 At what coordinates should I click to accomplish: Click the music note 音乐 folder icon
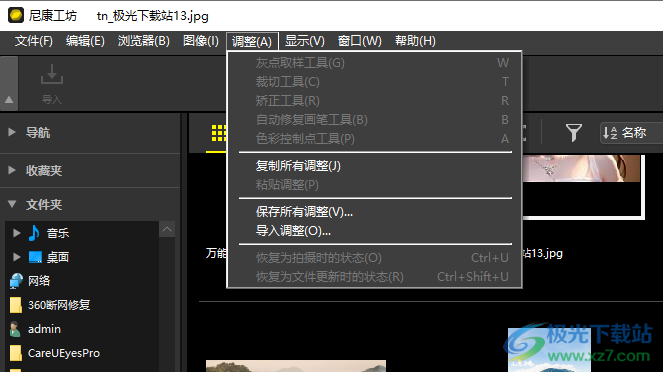[34, 233]
